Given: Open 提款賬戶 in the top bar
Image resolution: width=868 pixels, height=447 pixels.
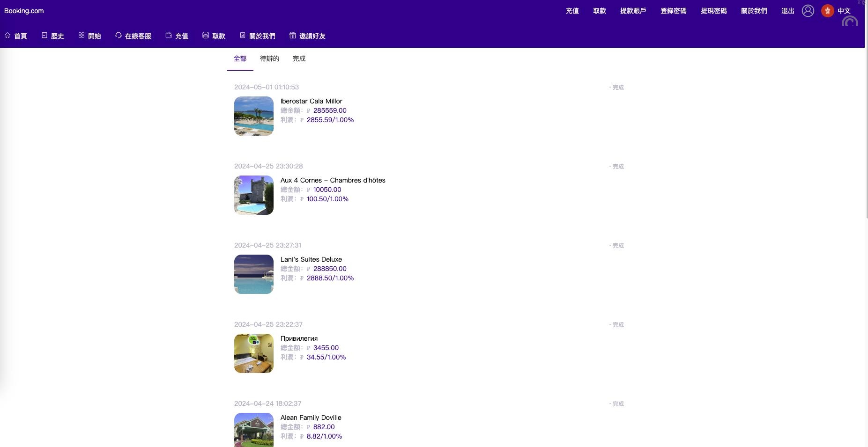Looking at the screenshot, I should click(x=633, y=11).
